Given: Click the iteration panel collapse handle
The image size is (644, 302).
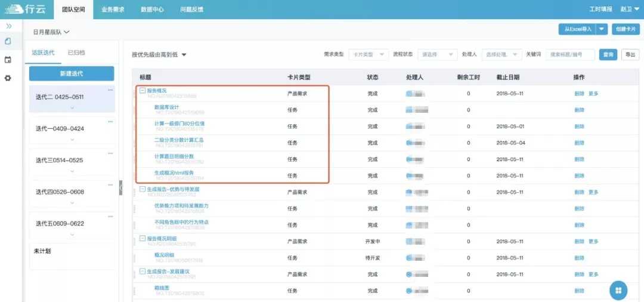Looking at the screenshot, I should coord(120,187).
